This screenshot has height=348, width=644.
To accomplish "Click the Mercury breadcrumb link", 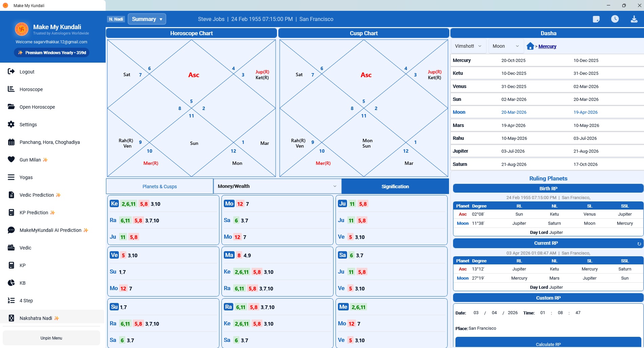I will click(x=547, y=46).
